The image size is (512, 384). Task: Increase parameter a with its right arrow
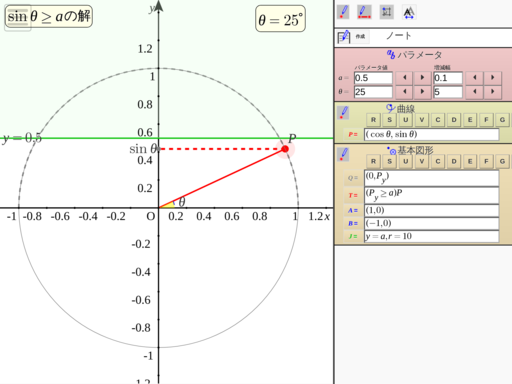422,78
